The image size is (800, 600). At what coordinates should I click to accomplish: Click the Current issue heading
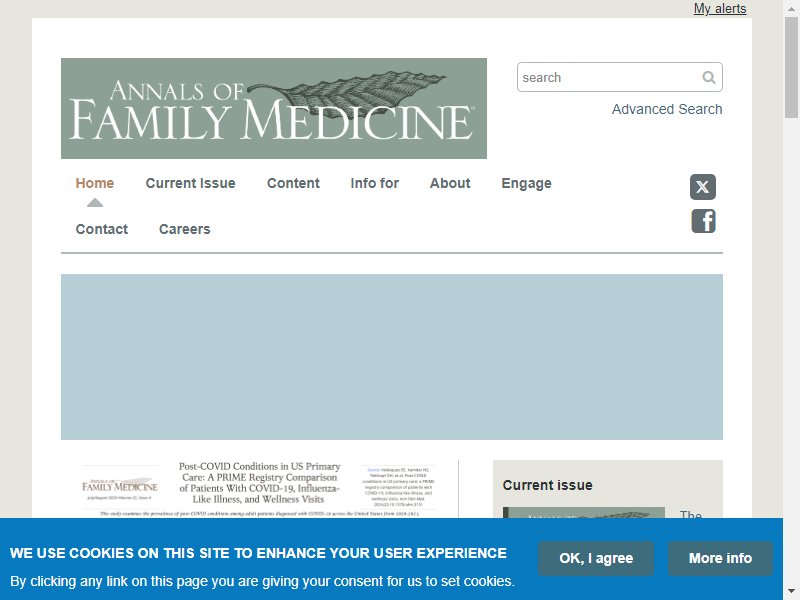(x=547, y=485)
